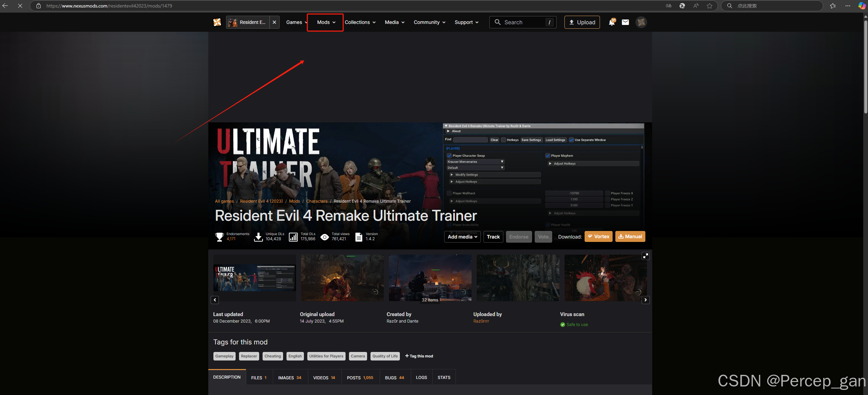Open the messages envelope icon
The image size is (868, 395).
point(625,22)
